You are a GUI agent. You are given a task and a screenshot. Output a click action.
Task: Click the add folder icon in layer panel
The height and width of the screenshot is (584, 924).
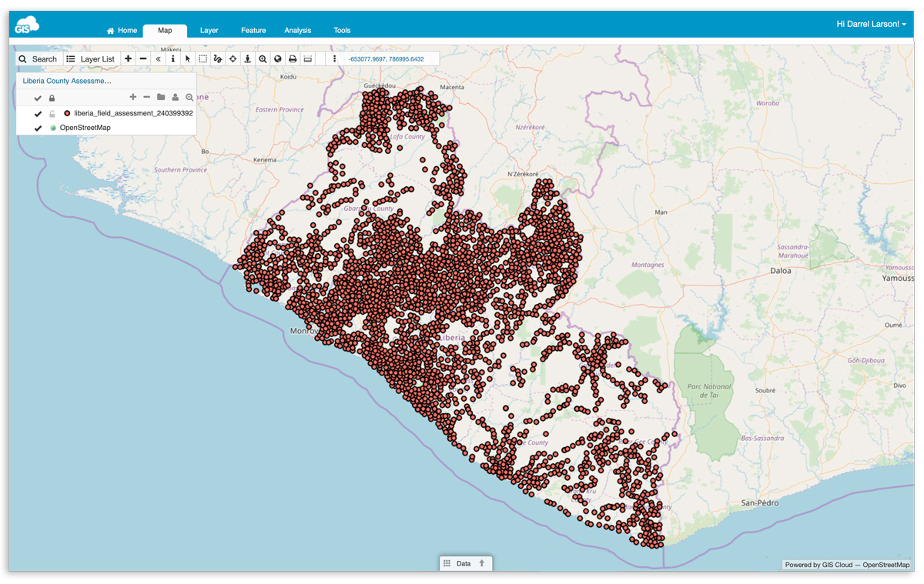(x=161, y=98)
